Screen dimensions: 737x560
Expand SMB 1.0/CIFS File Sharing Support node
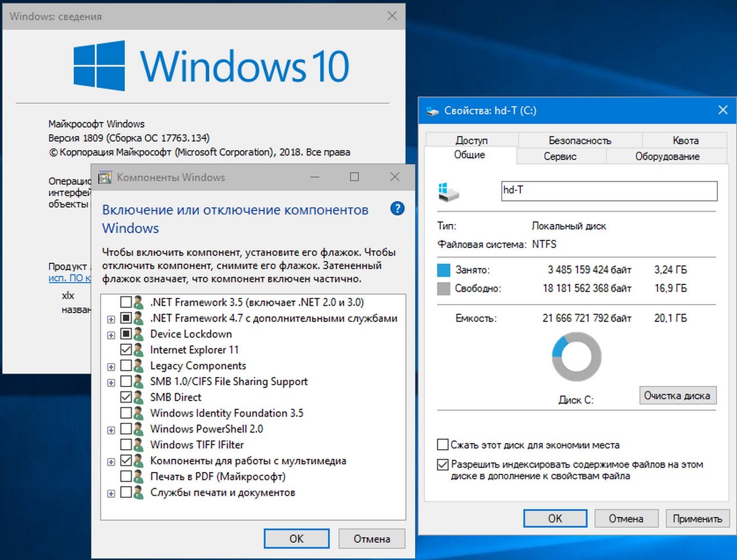click(x=111, y=382)
